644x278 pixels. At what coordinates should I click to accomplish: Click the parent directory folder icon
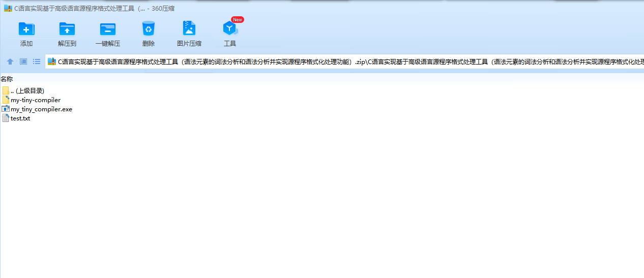(6, 90)
